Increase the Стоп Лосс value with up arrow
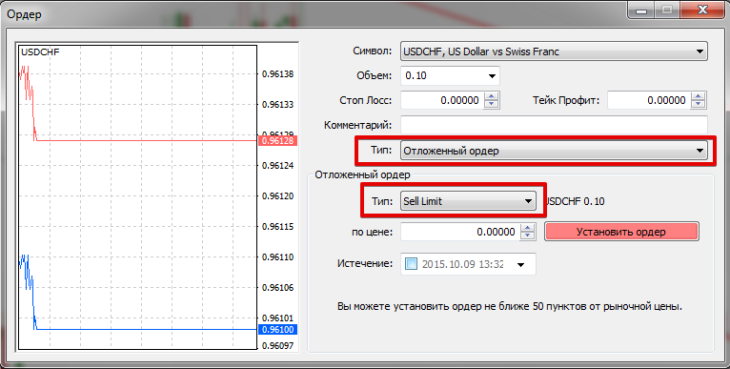The height and width of the screenshot is (369, 730). pyautogui.click(x=492, y=96)
